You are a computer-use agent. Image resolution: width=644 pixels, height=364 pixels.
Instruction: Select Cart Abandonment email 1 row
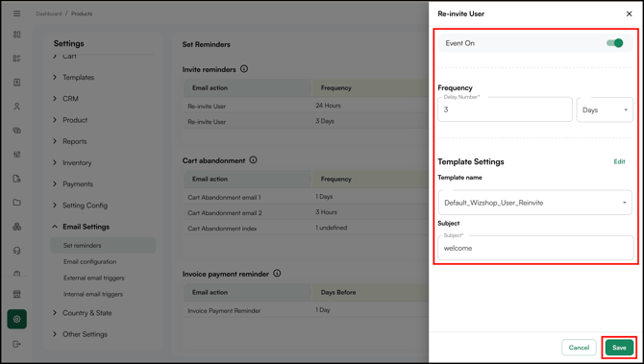point(306,197)
